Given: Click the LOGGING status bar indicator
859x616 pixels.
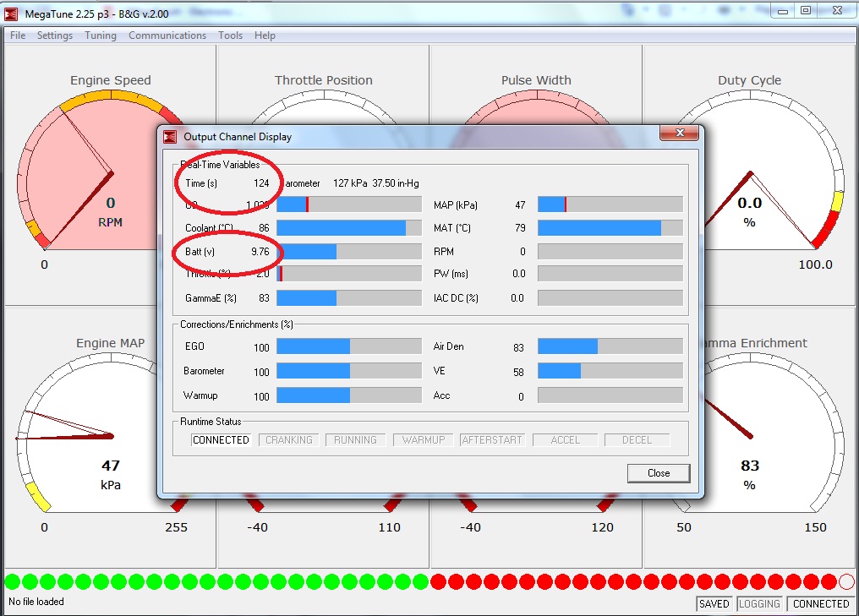Looking at the screenshot, I should 759,604.
